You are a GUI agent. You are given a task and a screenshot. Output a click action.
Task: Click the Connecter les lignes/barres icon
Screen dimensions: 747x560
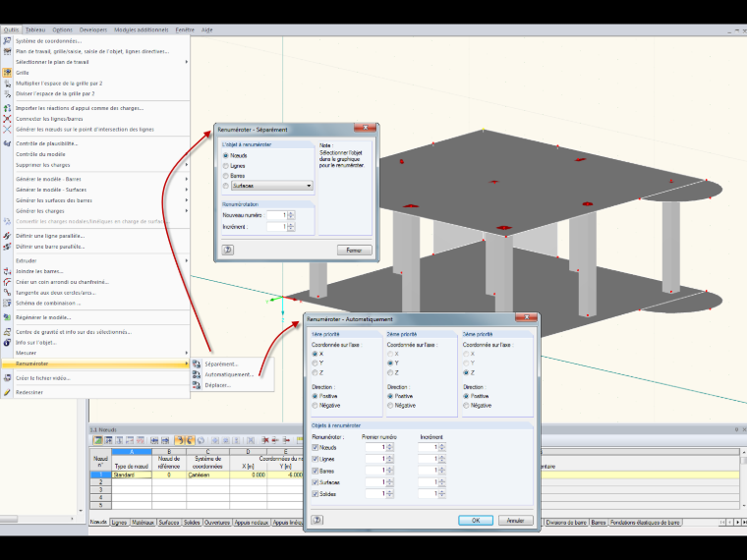point(7,119)
